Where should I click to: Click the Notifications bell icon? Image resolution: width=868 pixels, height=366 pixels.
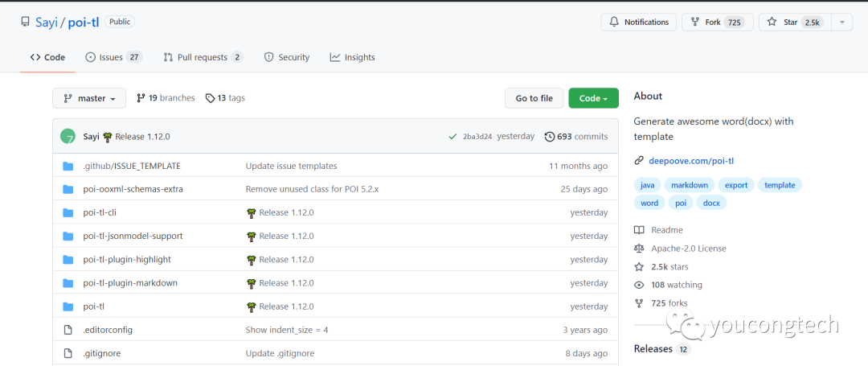click(614, 23)
